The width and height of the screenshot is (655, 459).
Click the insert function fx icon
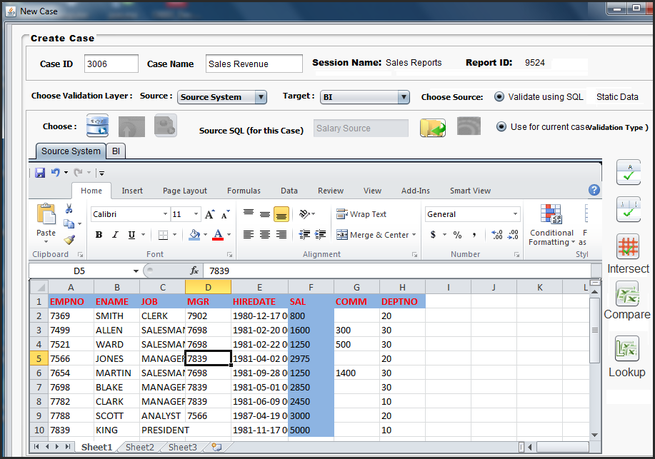[194, 271]
